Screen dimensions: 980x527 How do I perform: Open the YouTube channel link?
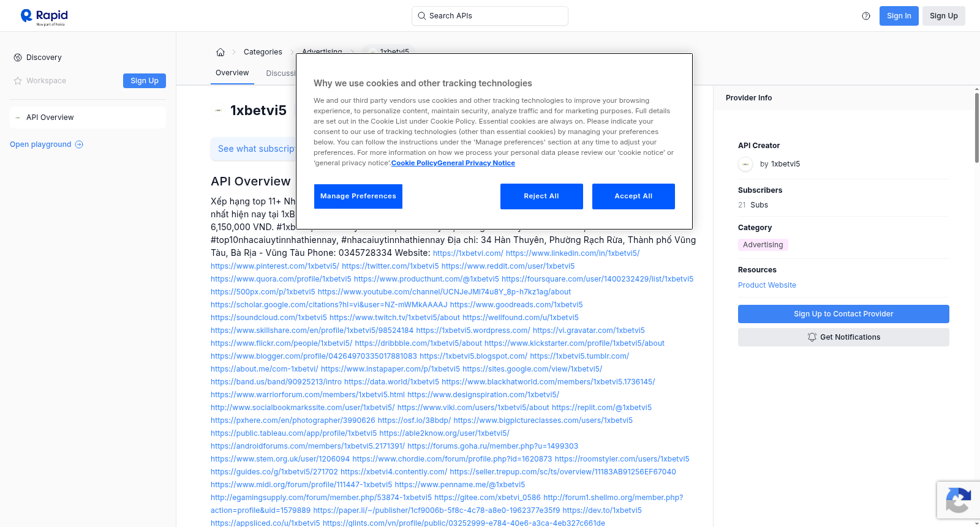(444, 292)
